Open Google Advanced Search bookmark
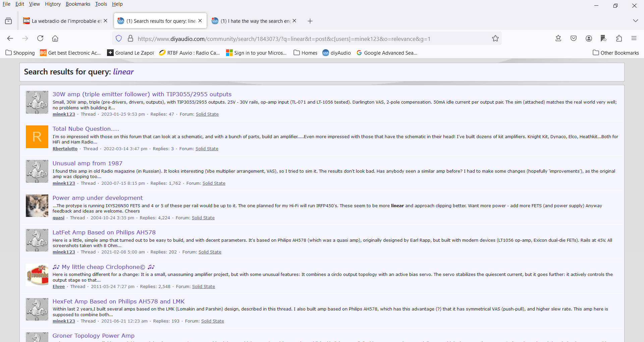The width and height of the screenshot is (644, 342). [x=387, y=53]
